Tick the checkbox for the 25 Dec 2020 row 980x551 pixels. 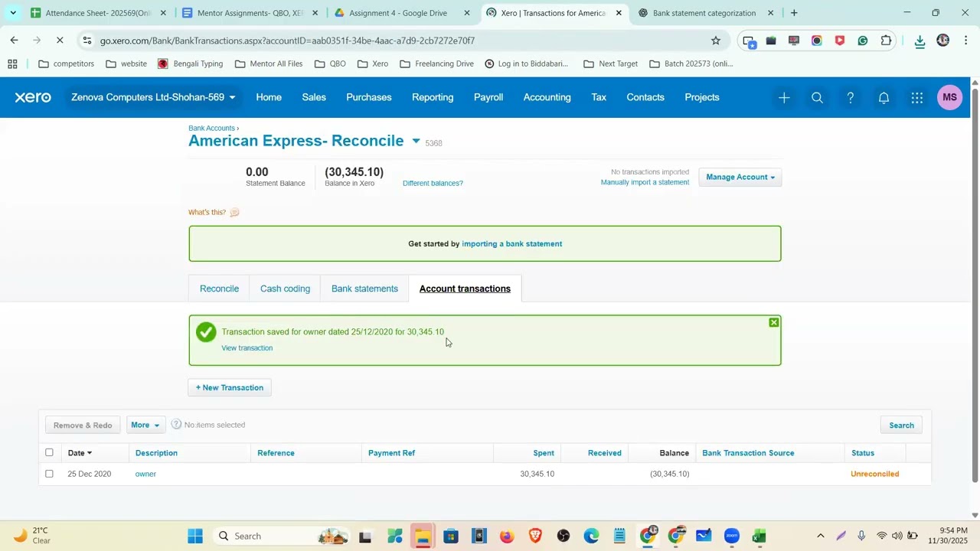(49, 474)
